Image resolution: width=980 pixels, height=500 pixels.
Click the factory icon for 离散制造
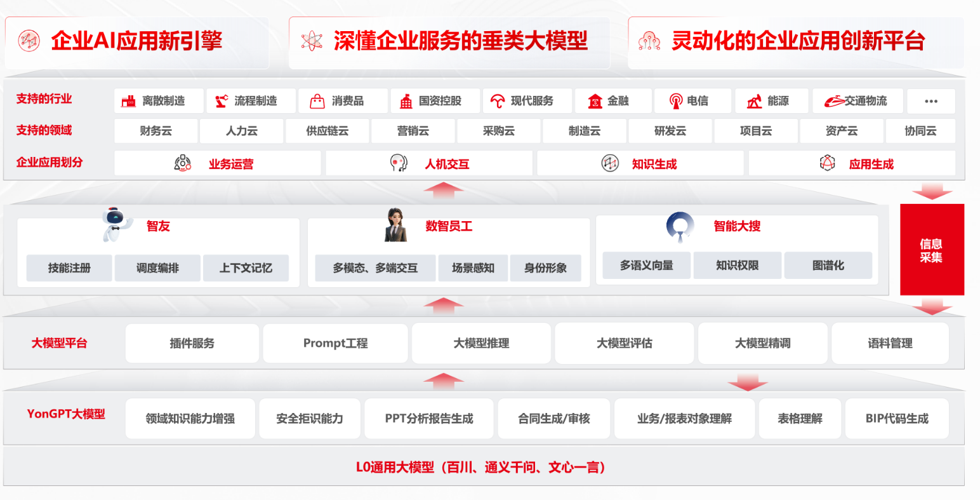pyautogui.click(x=129, y=101)
